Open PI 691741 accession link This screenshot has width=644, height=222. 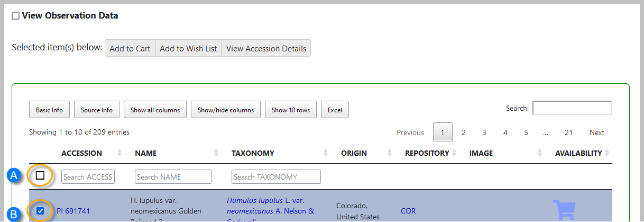pyautogui.click(x=73, y=211)
